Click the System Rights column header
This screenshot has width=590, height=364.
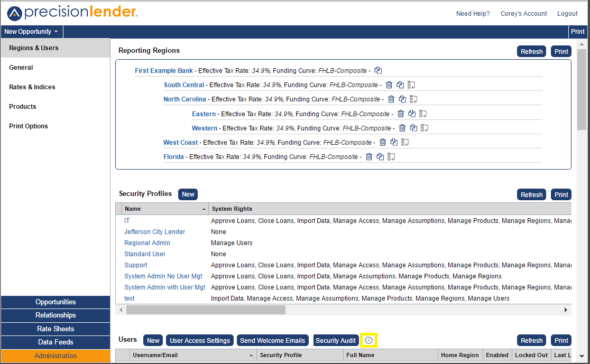[x=390, y=209]
